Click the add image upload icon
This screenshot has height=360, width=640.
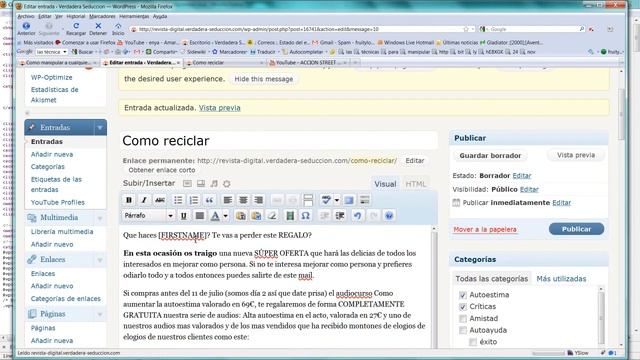coord(187,184)
